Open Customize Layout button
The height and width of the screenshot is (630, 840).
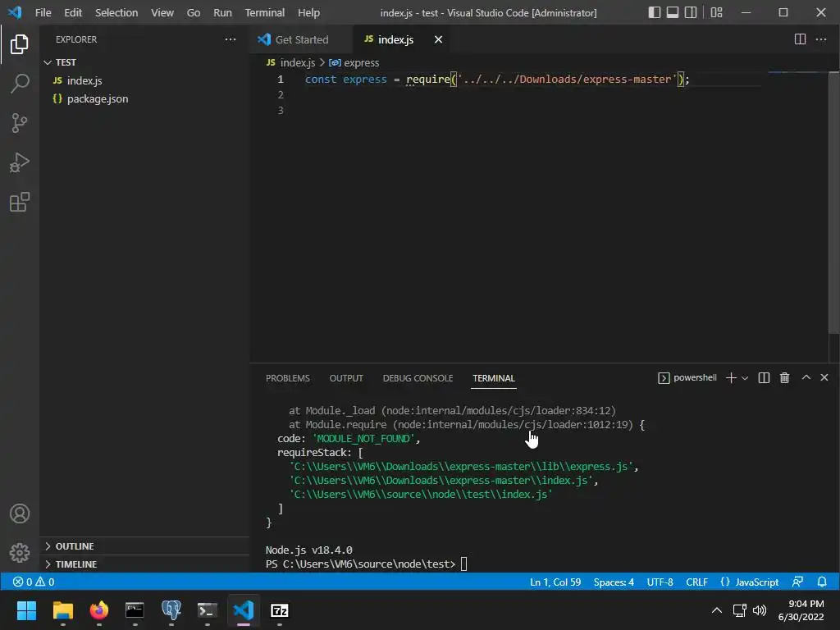pyautogui.click(x=716, y=12)
